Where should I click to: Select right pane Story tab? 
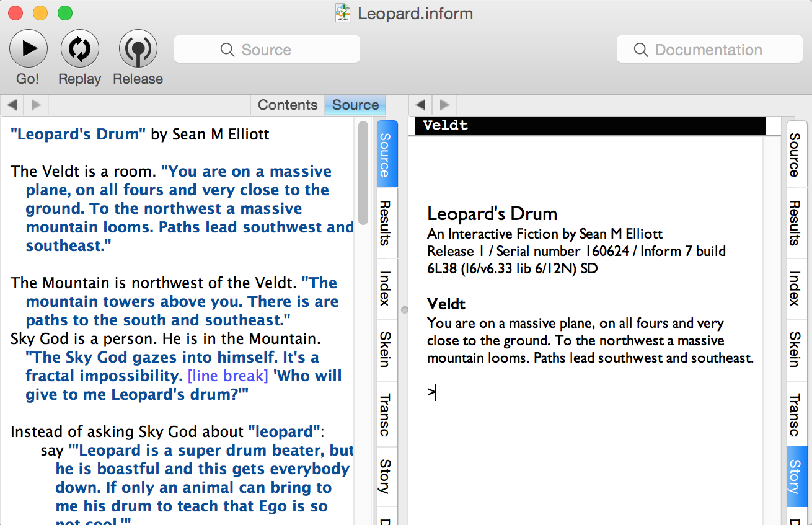[x=797, y=476]
